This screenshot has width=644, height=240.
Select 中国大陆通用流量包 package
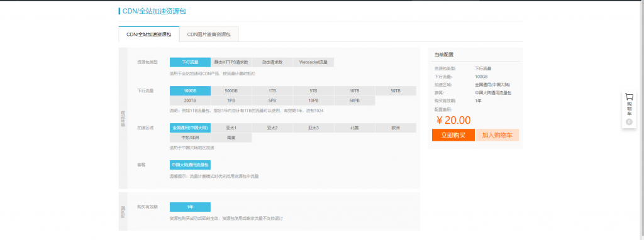tap(190, 165)
